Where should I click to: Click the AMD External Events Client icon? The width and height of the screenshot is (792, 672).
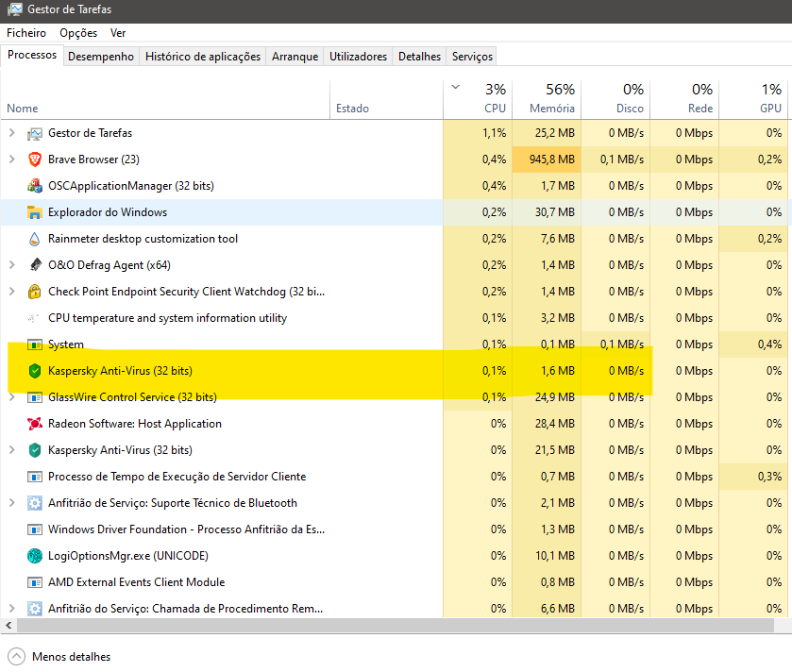pyautogui.click(x=34, y=582)
